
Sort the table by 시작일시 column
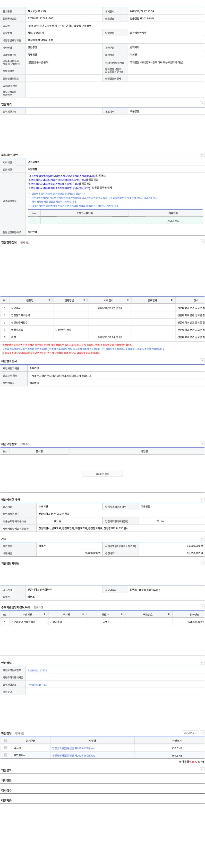128,300
